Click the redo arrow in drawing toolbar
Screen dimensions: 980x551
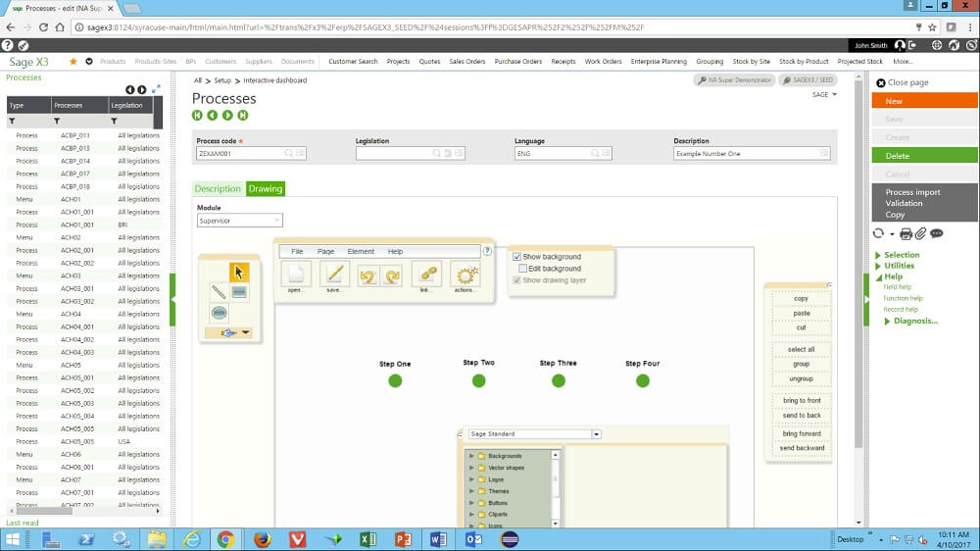[392, 275]
